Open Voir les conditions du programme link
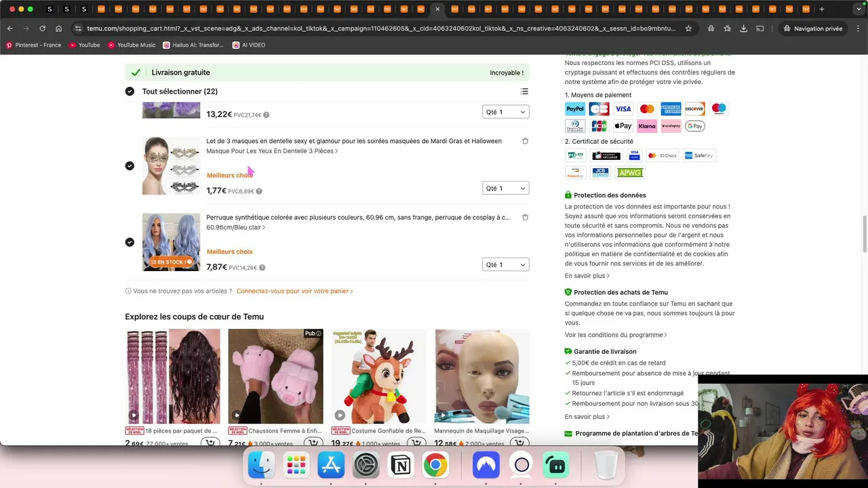868x488 pixels. pos(616,335)
